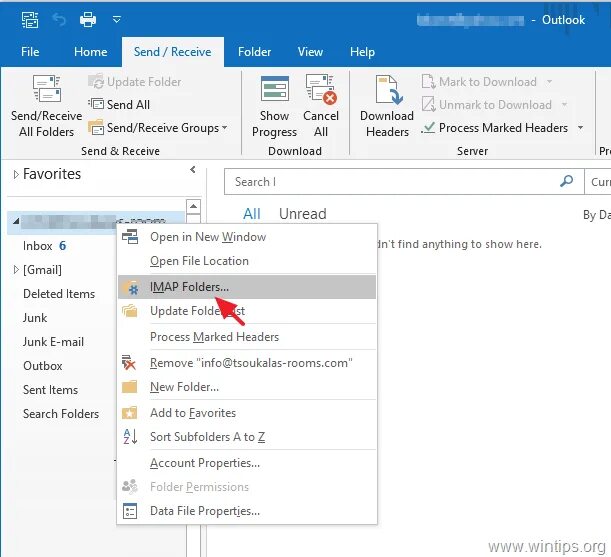Screen dimensions: 611x557
Task: Click the Undo arrow in quick access toolbar
Action: (x=59, y=19)
